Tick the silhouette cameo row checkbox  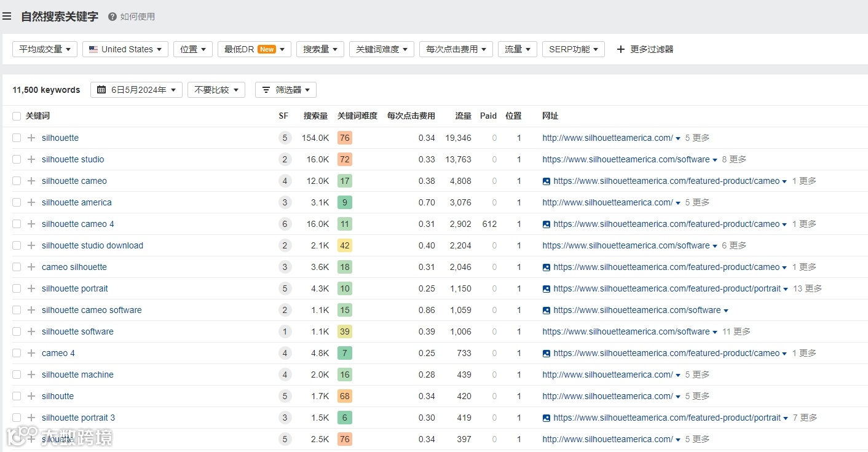coord(17,181)
